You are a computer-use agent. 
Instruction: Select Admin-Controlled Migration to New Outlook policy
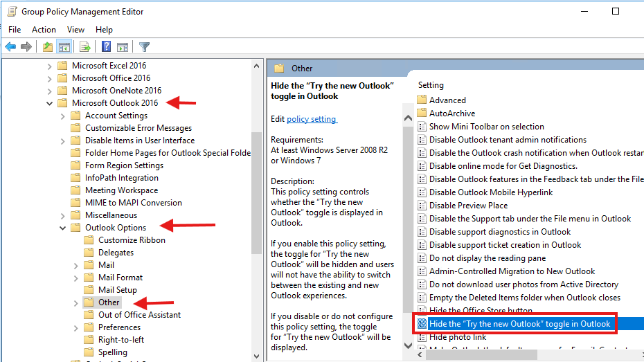(x=512, y=271)
